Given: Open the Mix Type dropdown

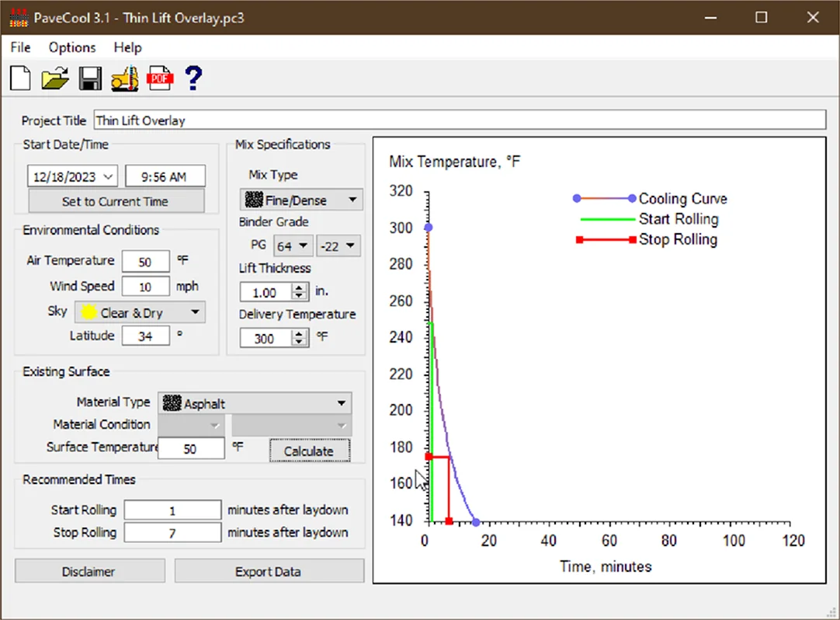Looking at the screenshot, I should click(x=352, y=200).
